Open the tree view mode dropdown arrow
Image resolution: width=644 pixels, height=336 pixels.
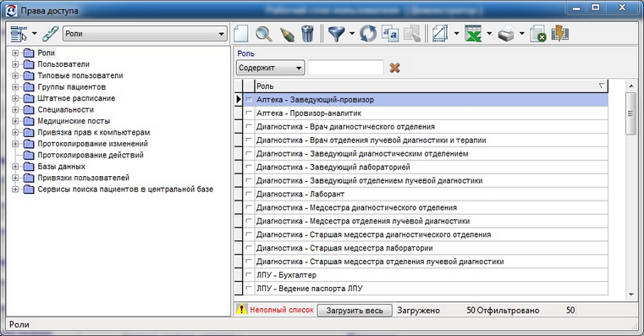[x=35, y=34]
